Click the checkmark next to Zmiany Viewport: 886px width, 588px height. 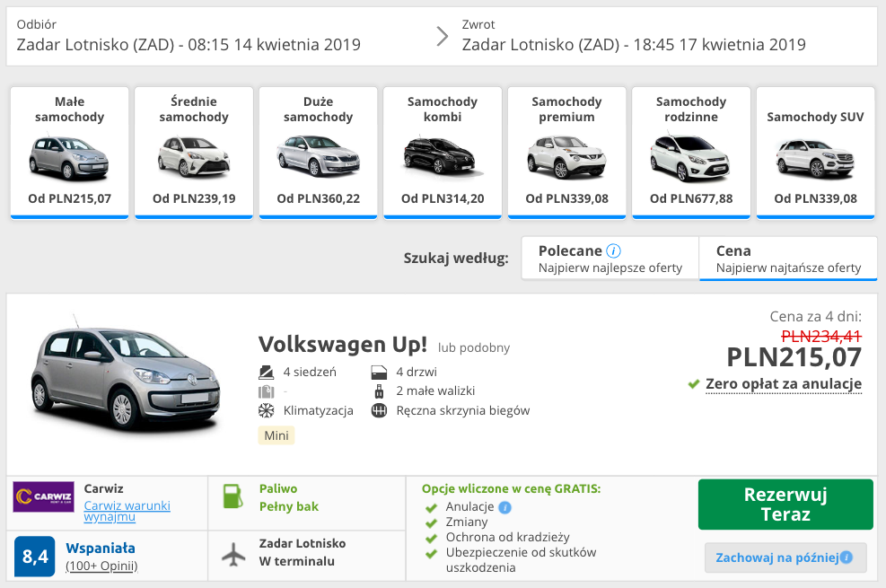coord(431,523)
